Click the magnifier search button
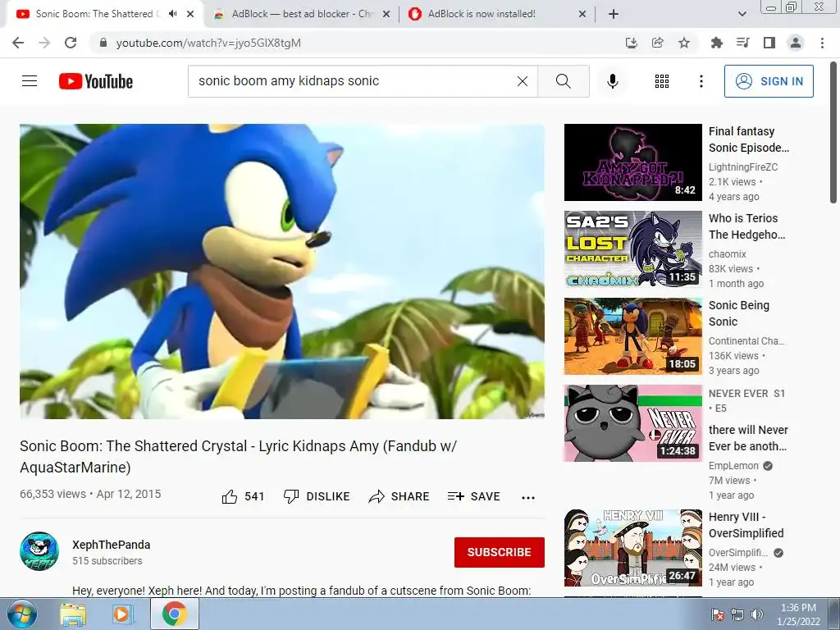840x630 pixels. pos(563,81)
